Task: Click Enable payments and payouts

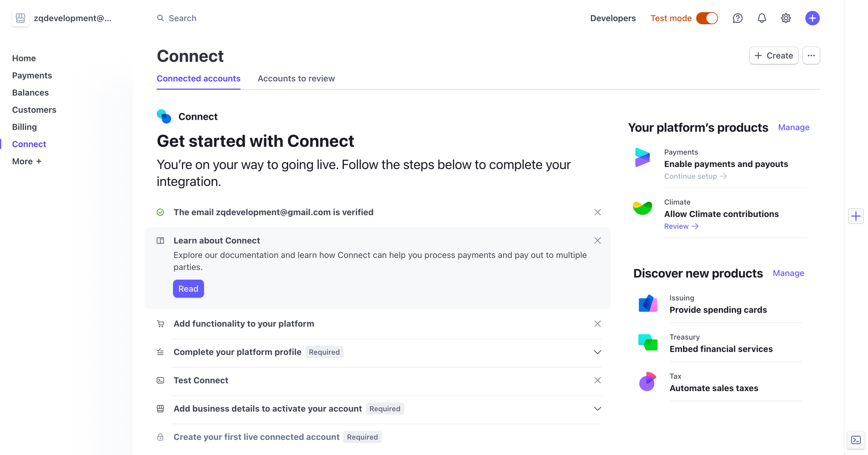Action: click(x=726, y=164)
